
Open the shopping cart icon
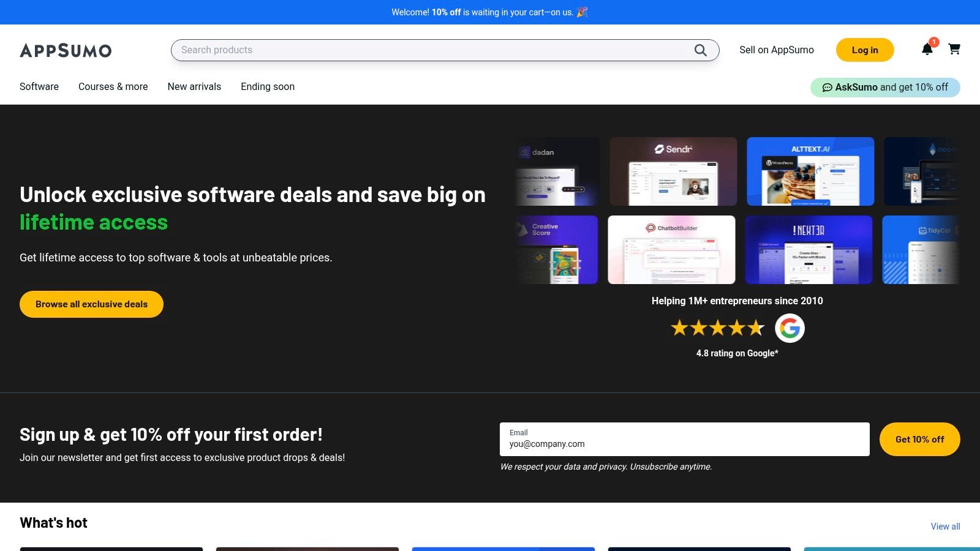click(954, 49)
